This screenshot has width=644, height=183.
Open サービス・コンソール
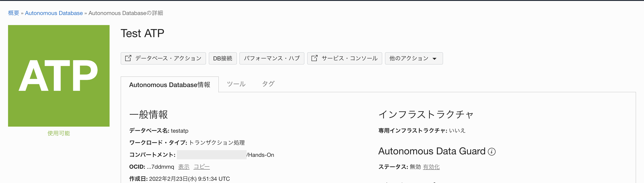[345, 58]
